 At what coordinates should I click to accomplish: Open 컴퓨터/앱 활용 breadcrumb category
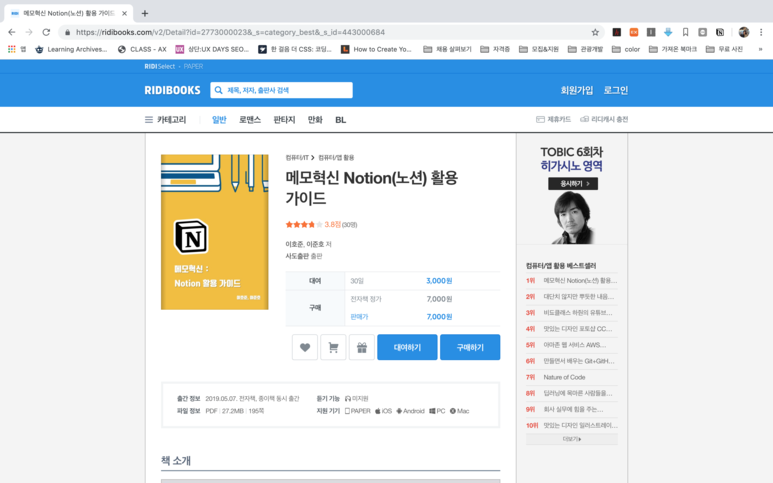(336, 158)
